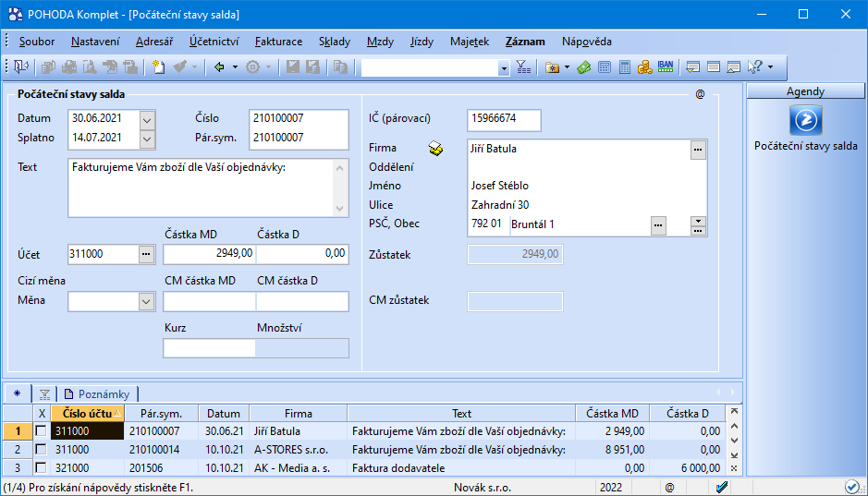The width and height of the screenshot is (868, 496).
Task: Click the green banknote icon
Action: click(583, 67)
